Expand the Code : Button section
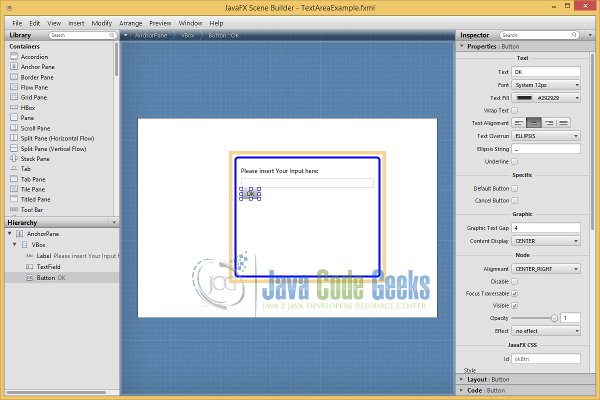The height and width of the screenshot is (400, 600). 462,390
